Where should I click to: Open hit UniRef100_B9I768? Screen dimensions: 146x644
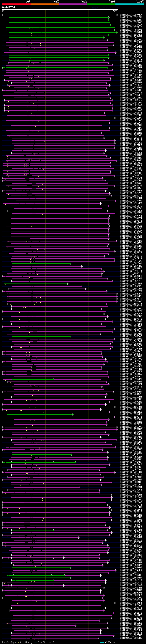point(131,22)
